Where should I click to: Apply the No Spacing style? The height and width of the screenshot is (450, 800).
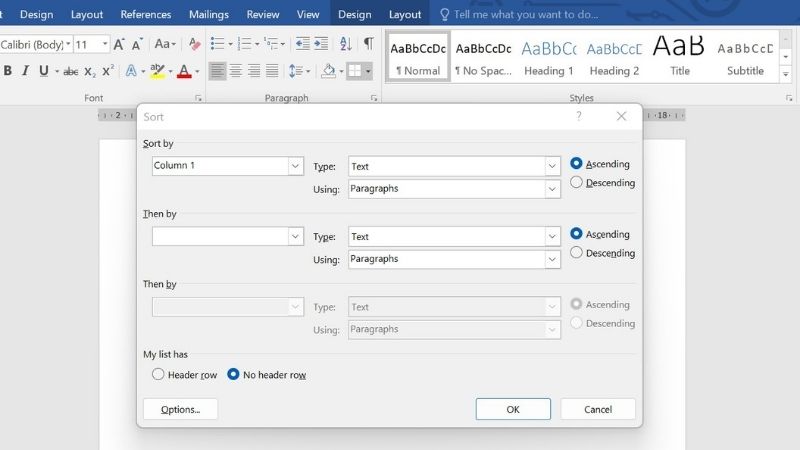483,56
